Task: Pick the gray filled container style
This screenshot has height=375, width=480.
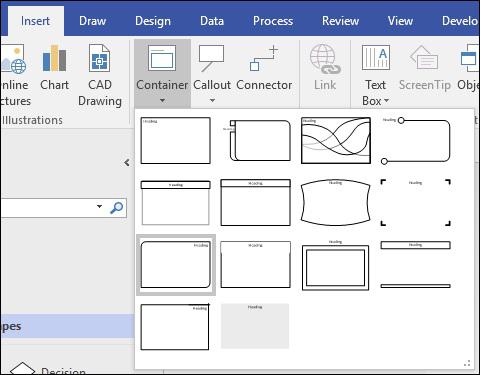Action: [255, 326]
